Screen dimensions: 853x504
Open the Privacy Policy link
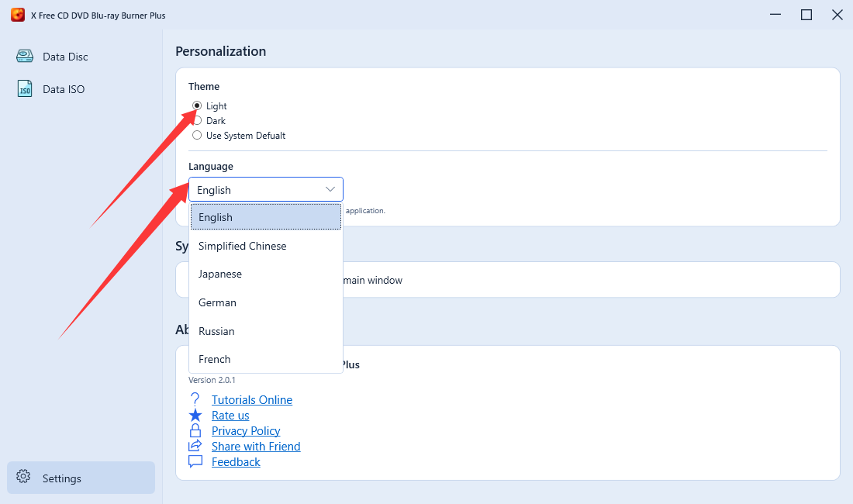(246, 430)
